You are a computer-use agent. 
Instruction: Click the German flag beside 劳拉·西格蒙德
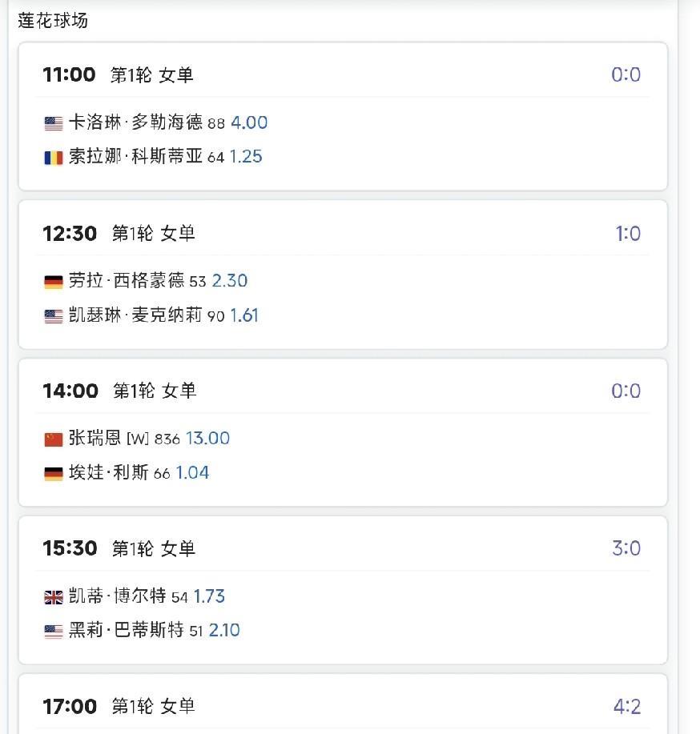point(54,282)
